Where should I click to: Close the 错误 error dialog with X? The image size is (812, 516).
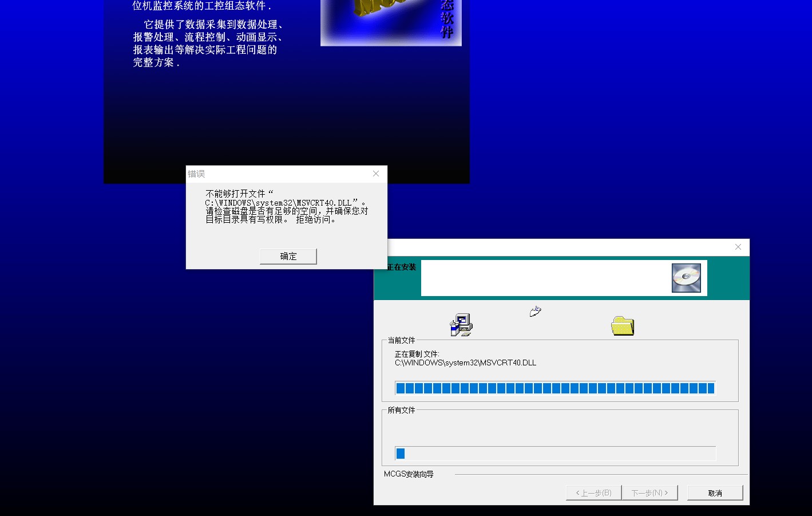[x=376, y=174]
